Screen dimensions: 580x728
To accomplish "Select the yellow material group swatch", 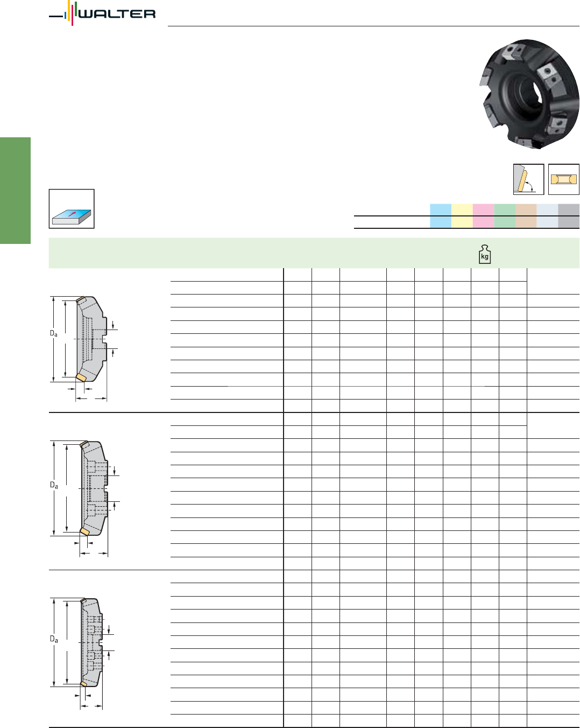I will 462,216.
